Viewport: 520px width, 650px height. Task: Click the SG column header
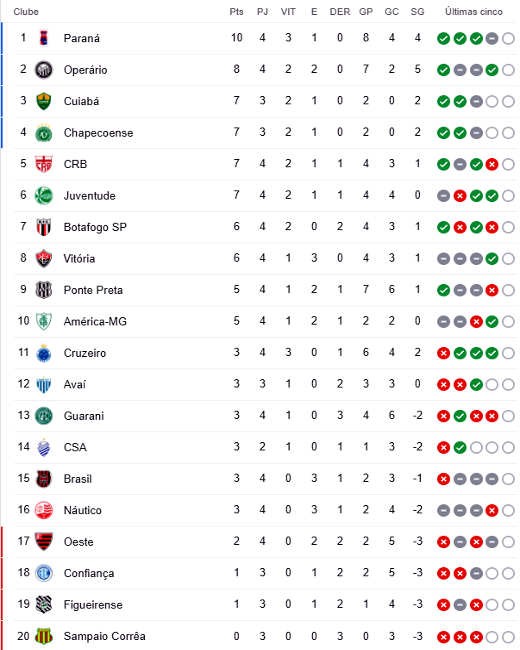click(x=417, y=12)
